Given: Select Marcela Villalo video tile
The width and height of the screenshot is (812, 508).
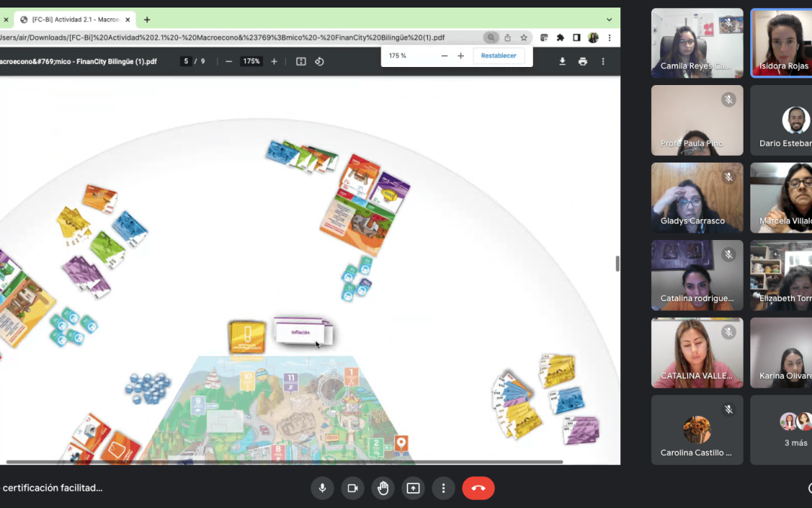Looking at the screenshot, I should point(781,197).
